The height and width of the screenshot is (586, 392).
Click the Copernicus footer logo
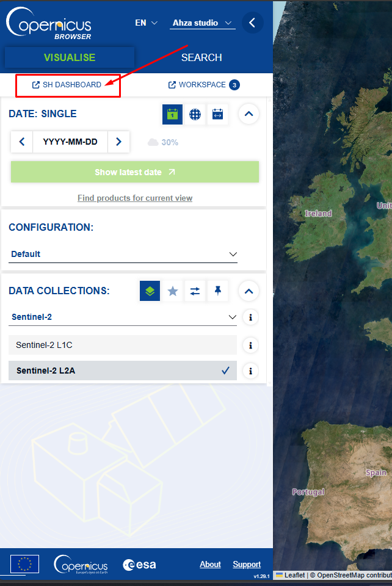(x=81, y=564)
